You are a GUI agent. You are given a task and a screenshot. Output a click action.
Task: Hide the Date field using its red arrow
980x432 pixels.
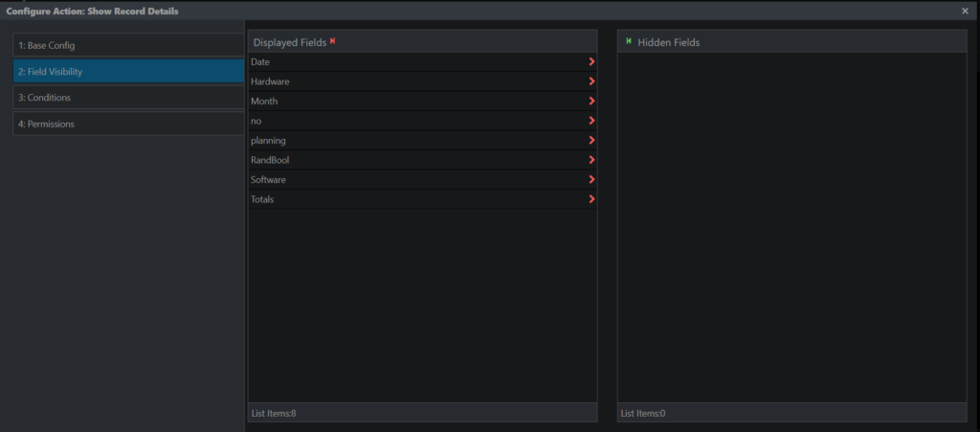tap(591, 62)
